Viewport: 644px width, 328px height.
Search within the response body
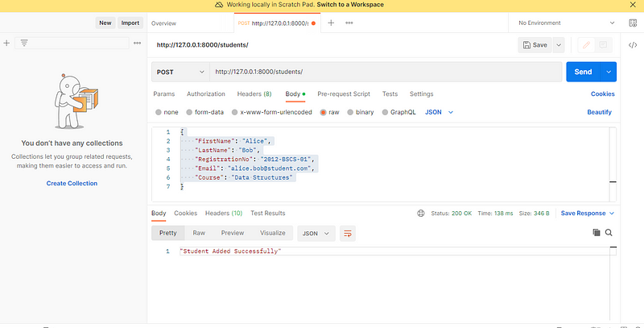[x=609, y=233]
